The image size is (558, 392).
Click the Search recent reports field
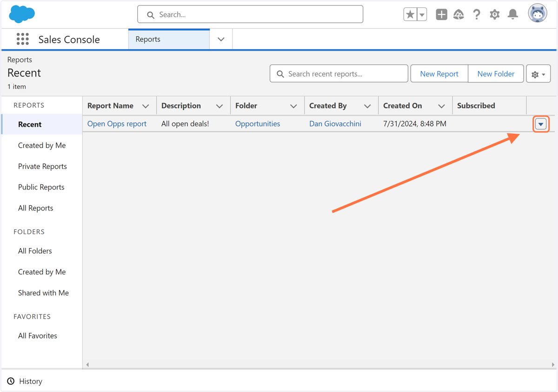tap(339, 74)
